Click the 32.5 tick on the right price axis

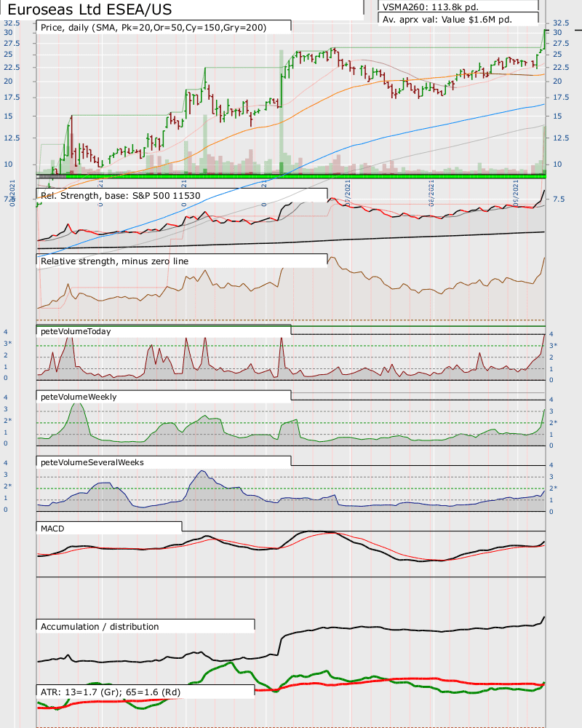coord(561,23)
